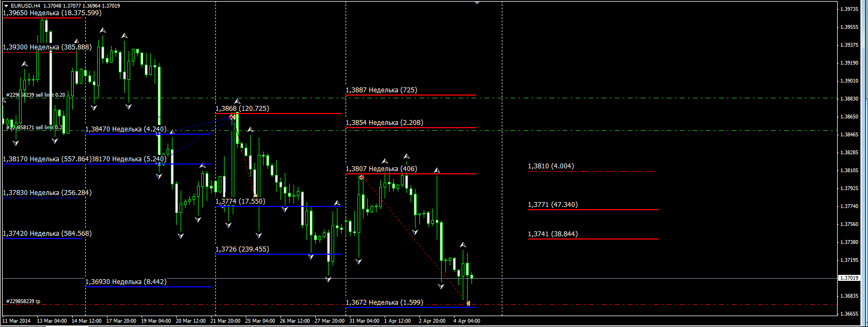Click the chart shift triangle marker at top

tap(477, 3)
